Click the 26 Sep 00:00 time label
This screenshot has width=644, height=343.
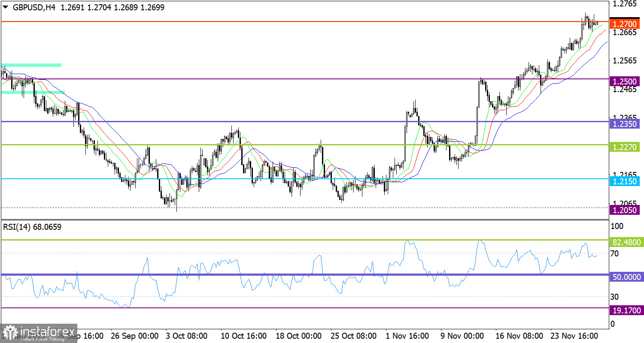pos(135,336)
